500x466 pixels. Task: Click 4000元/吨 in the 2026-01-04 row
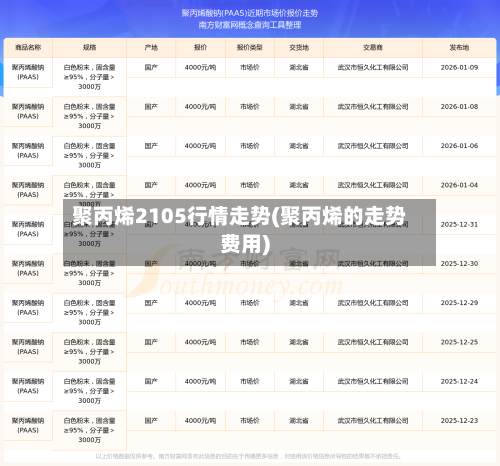200,185
